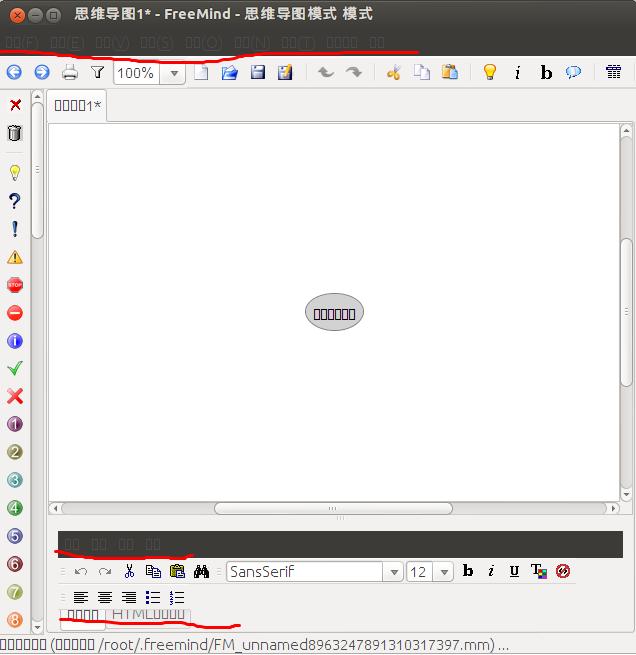Screen dimensions: 636x655
Task: Click the text color button in the note editor
Action: click(x=538, y=572)
